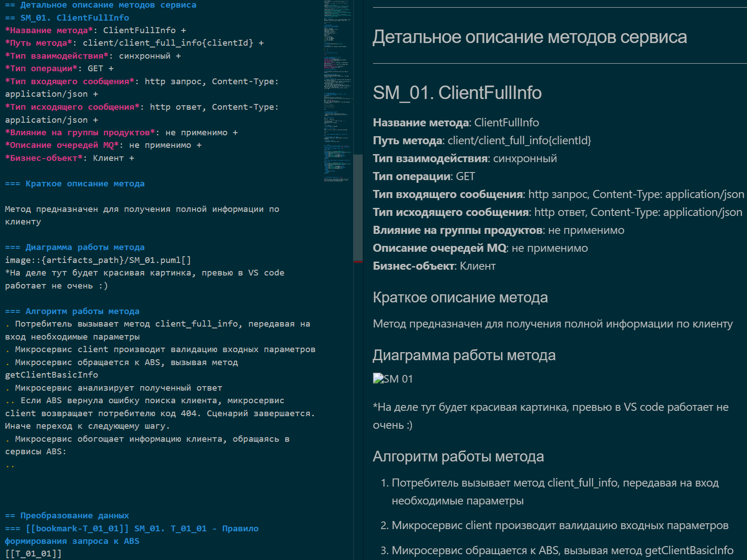Click '*Тип операции*: GET' line in editor
Screen dimensions: 747x560
click(x=59, y=69)
